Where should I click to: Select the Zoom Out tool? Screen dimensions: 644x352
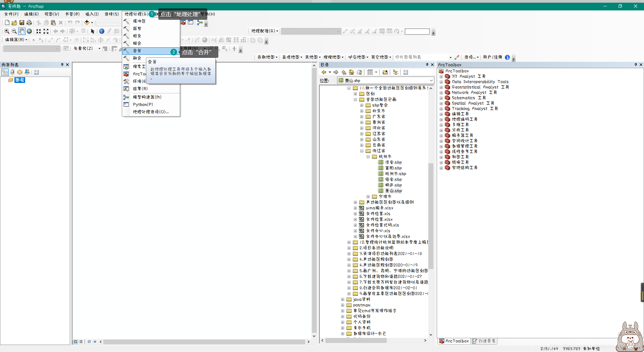point(14,31)
